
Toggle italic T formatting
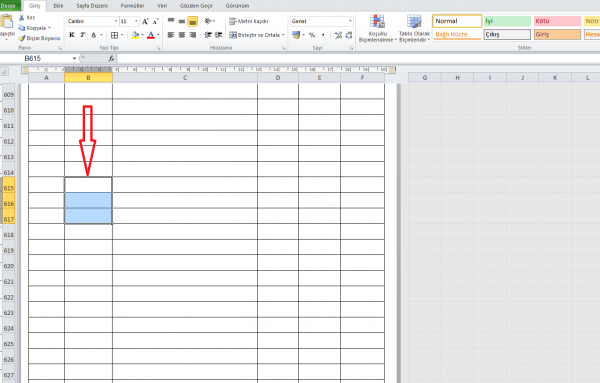click(x=82, y=35)
